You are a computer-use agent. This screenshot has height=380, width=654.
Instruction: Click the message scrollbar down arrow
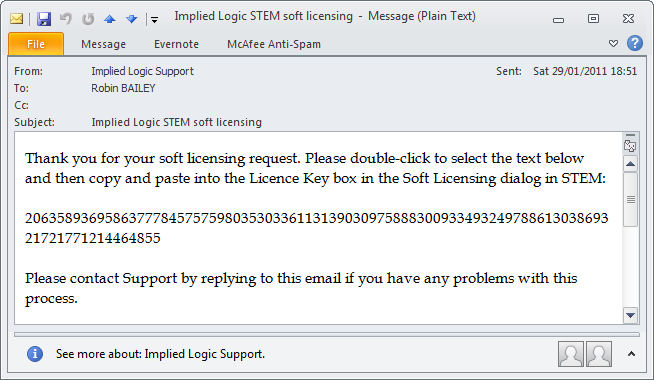(x=630, y=315)
